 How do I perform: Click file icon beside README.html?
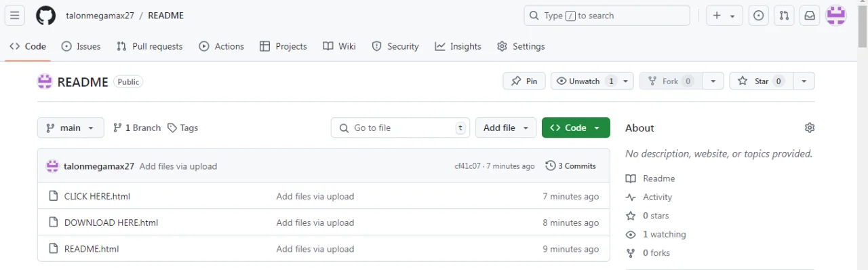[54, 249]
